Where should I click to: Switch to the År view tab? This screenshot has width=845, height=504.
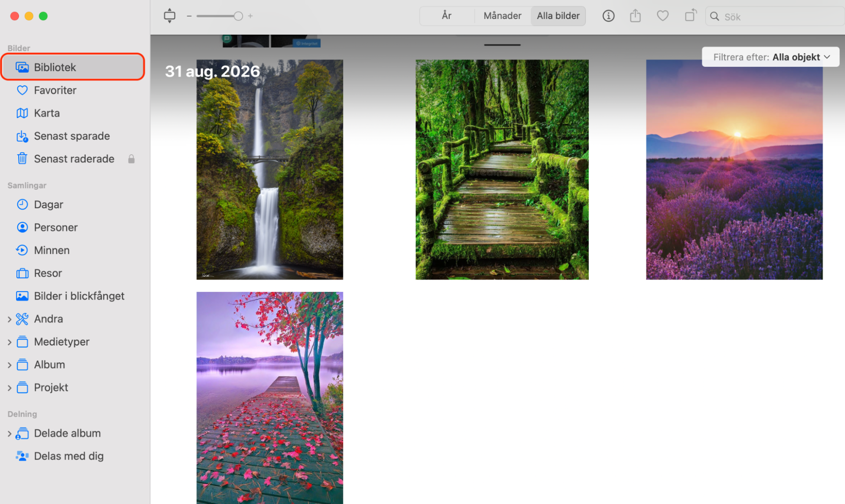[x=447, y=16]
